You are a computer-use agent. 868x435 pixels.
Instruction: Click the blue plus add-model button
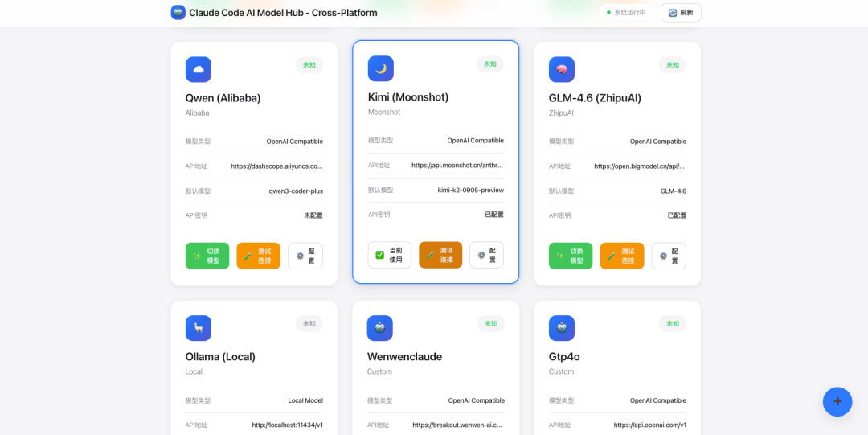[837, 402]
